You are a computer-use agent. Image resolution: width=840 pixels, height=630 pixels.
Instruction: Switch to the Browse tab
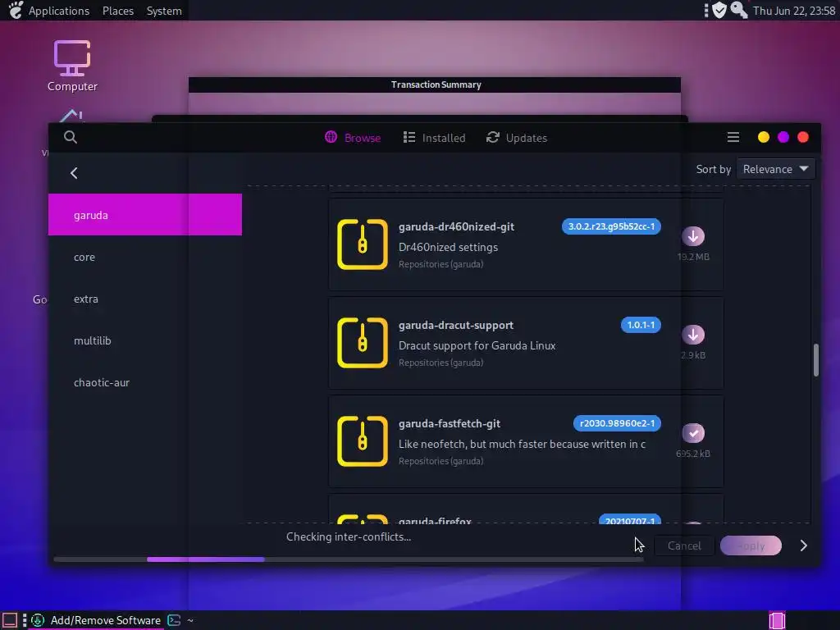tap(353, 138)
